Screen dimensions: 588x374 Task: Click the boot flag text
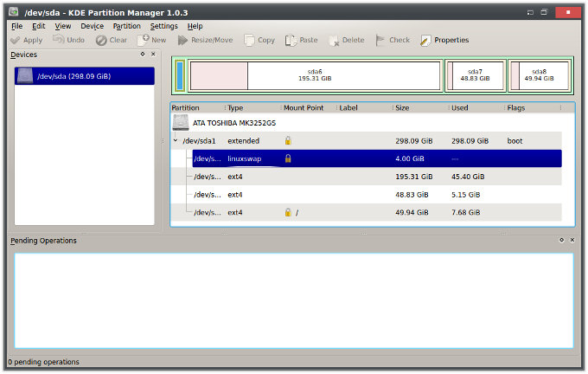point(514,141)
